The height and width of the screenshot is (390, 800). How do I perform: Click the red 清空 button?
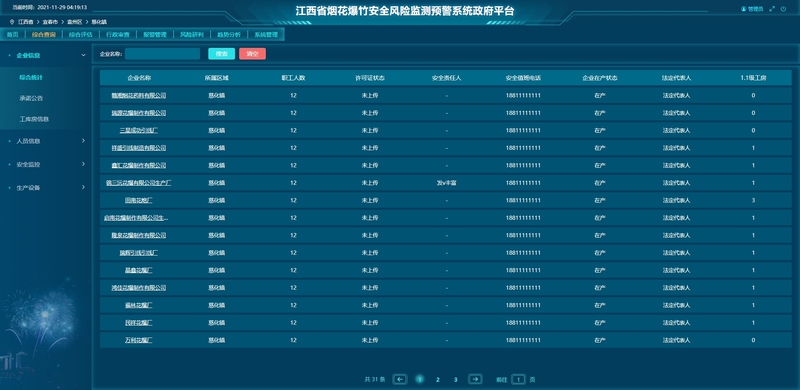(253, 54)
